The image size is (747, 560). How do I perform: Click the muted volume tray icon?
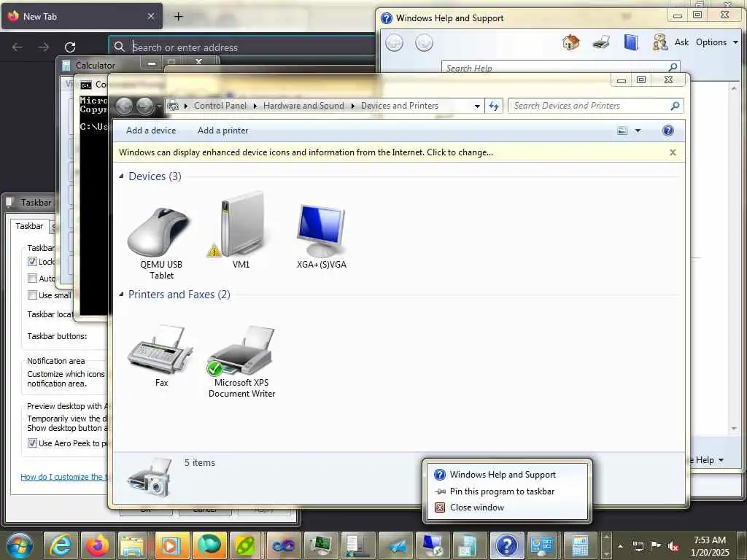click(x=673, y=546)
